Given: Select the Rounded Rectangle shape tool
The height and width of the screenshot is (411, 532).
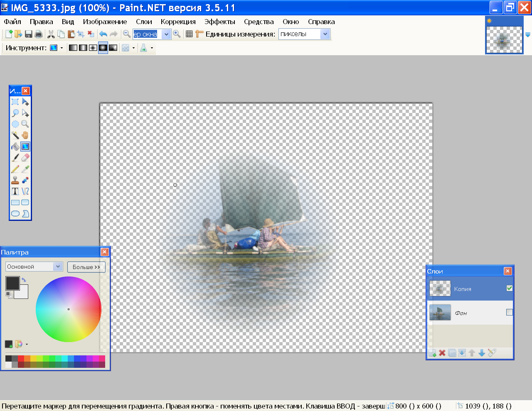Looking at the screenshot, I should [x=25, y=203].
